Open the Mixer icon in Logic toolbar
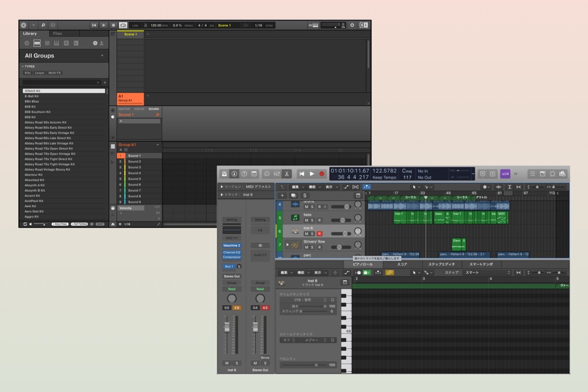Screen dimensions: 588x392 (277, 174)
